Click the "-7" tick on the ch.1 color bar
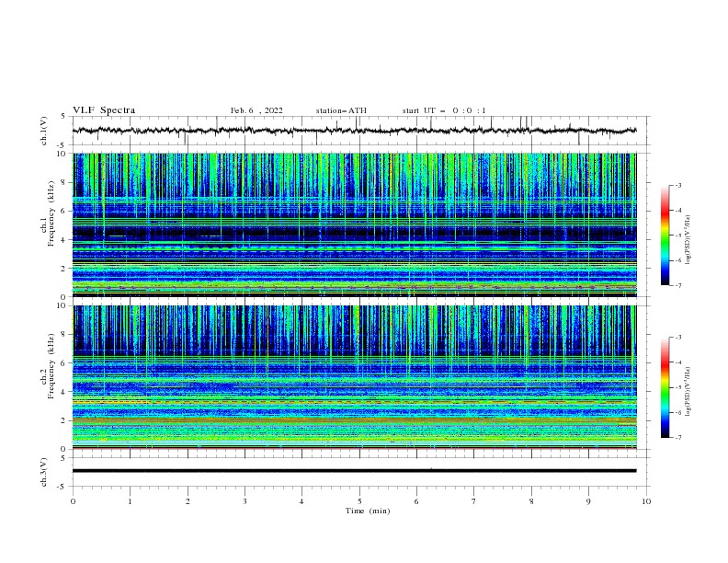 pyautogui.click(x=677, y=286)
